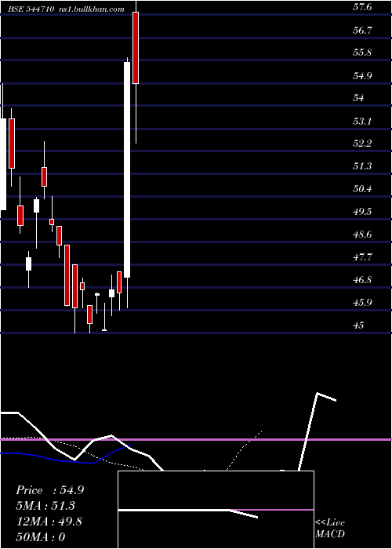Click the 48.6 price axis label

point(362,234)
